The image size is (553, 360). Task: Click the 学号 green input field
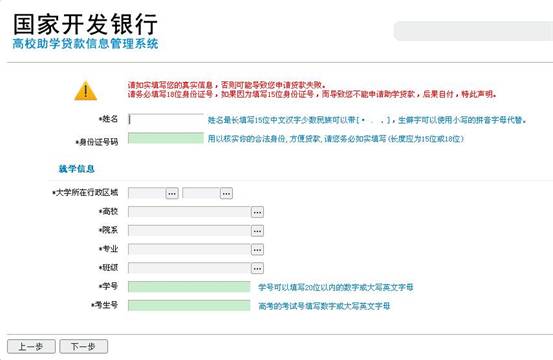click(x=189, y=287)
